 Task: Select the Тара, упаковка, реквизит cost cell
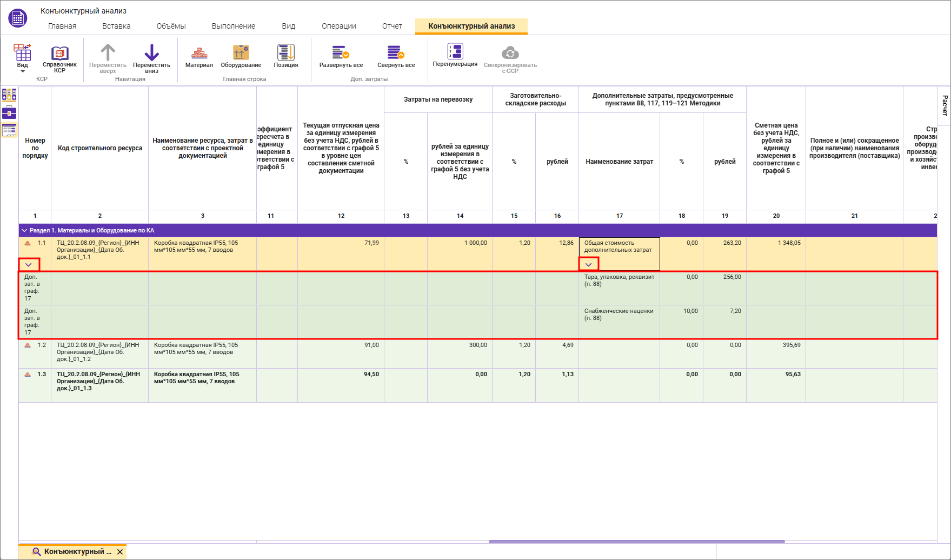pos(619,281)
